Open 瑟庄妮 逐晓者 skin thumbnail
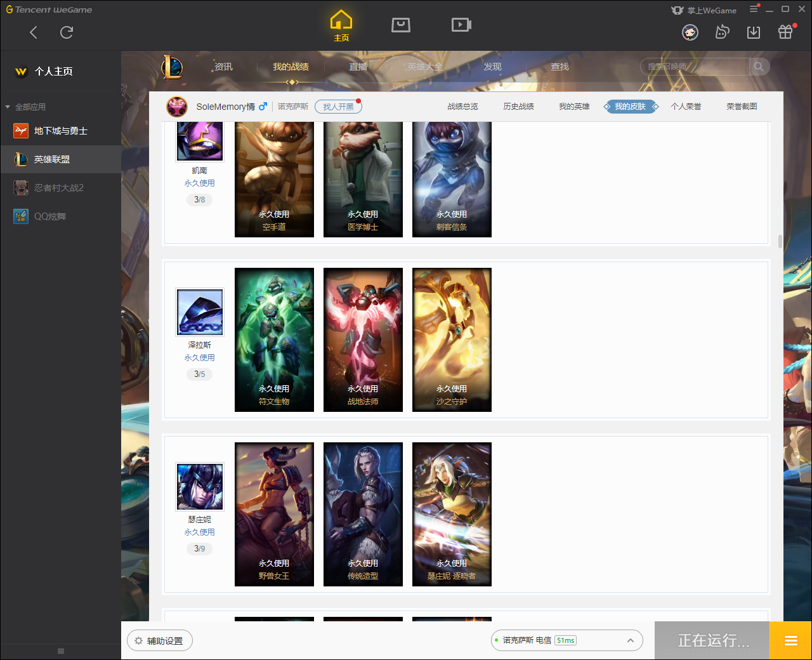Viewport: 812px width, 660px height. pos(452,514)
